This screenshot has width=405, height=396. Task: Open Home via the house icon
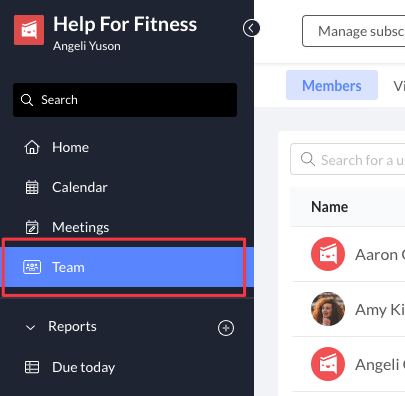coord(32,147)
